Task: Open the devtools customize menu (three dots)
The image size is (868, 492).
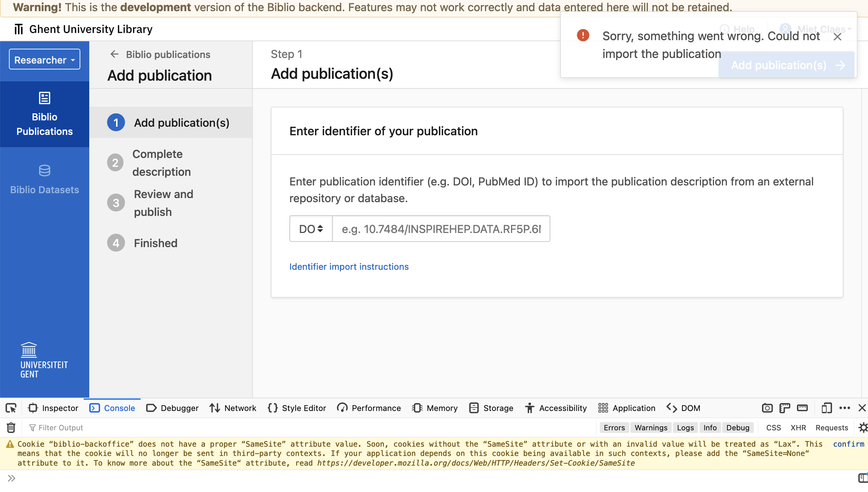Action: coord(845,408)
